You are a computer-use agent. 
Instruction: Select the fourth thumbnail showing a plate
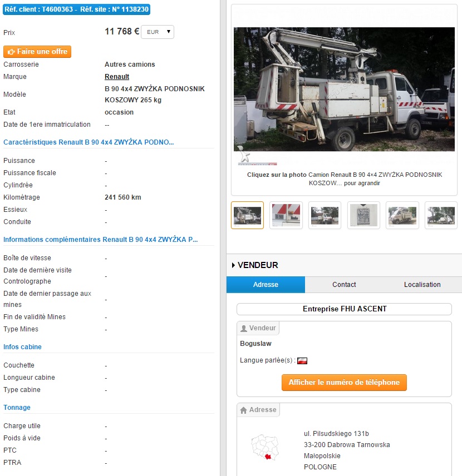point(363,215)
